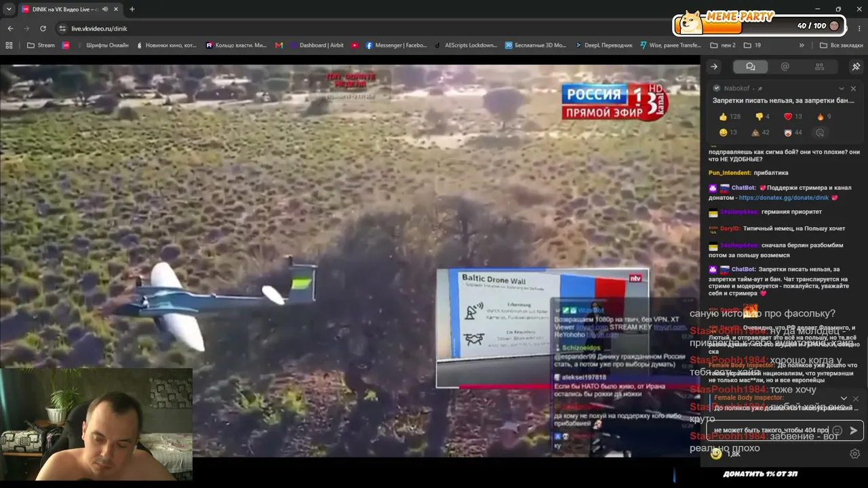Click the Baltic Drone Wall video inset
This screenshot has width=868, height=488.
542,328
